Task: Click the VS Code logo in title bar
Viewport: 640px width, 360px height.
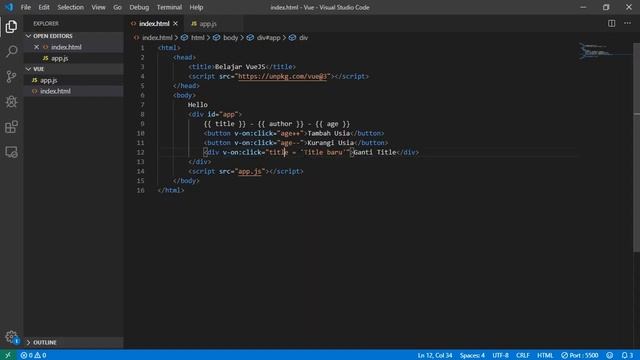Action: pyautogui.click(x=9, y=7)
